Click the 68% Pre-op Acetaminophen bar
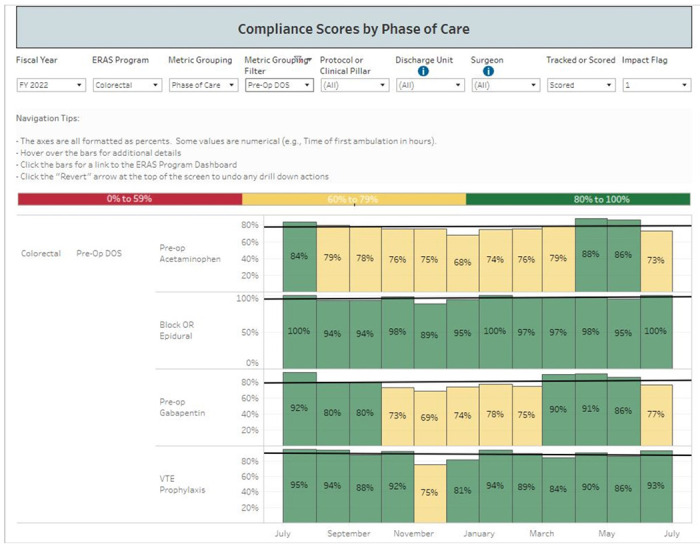 tap(462, 262)
